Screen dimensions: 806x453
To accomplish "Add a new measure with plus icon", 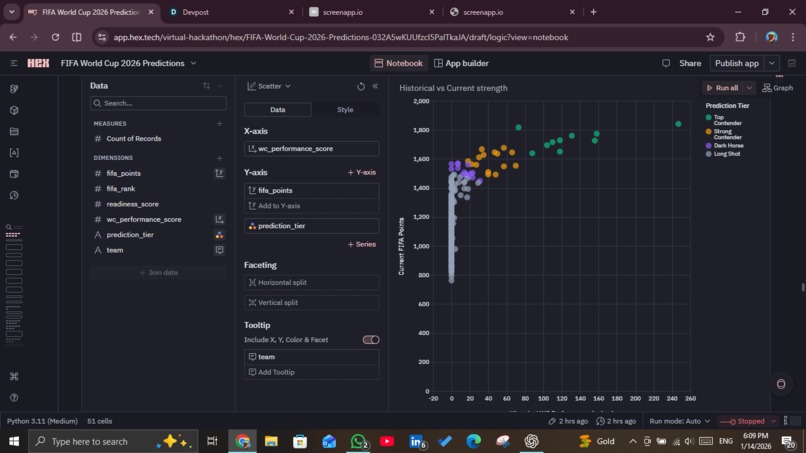I will tap(219, 123).
